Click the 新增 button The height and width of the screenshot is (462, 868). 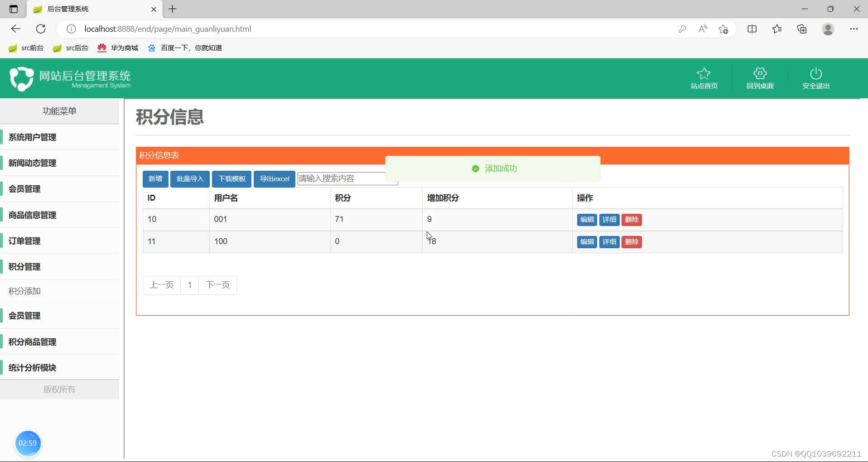155,179
